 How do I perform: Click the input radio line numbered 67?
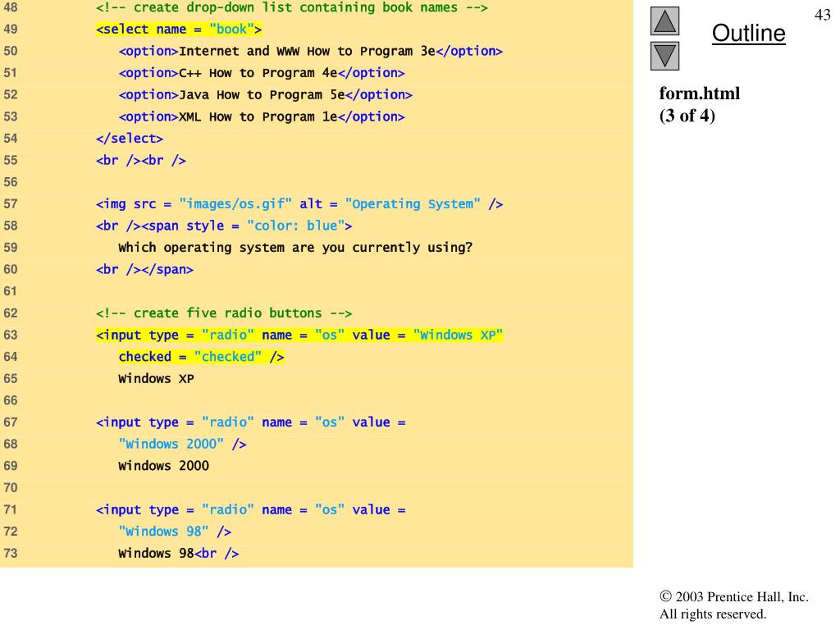pos(251,422)
